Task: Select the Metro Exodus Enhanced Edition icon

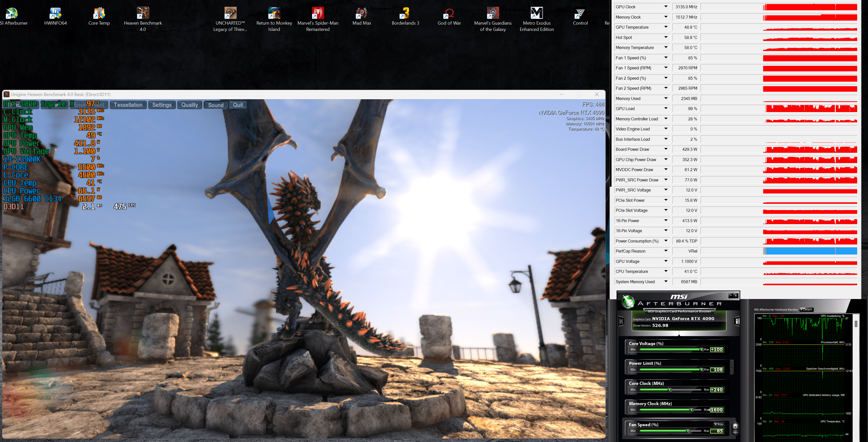Action: pyautogui.click(x=537, y=19)
